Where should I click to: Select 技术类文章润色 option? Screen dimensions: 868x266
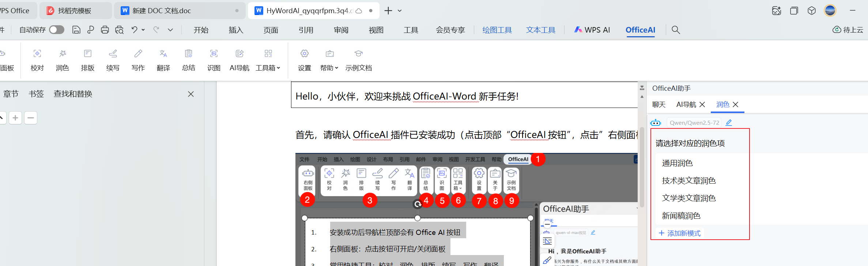pyautogui.click(x=689, y=181)
